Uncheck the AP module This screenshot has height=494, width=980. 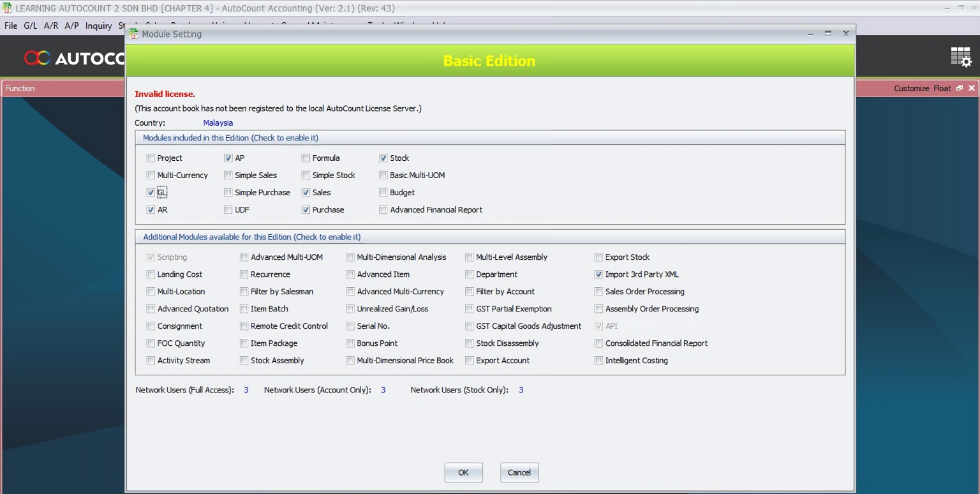[x=228, y=158]
